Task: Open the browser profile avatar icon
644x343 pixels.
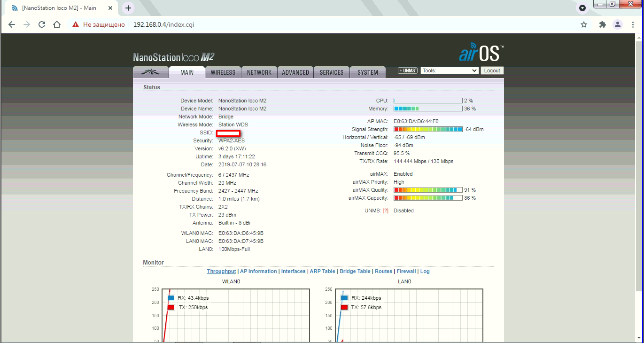Action: point(618,24)
